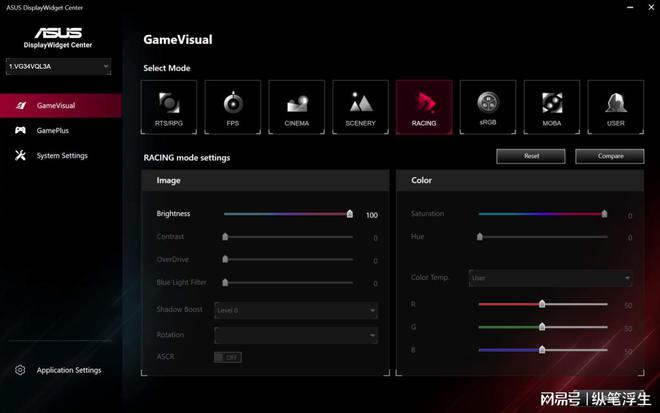Go to System Settings in sidebar
This screenshot has width=660, height=413.
[x=62, y=155]
